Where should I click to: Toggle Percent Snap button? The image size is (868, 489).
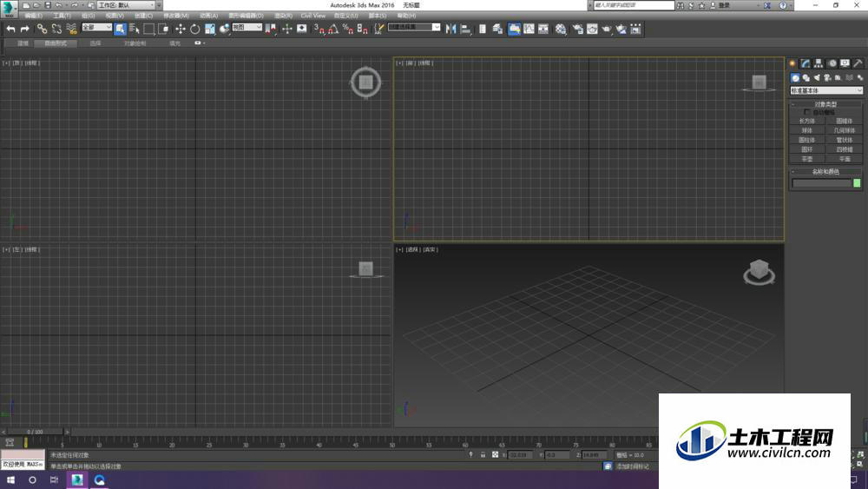(x=348, y=29)
